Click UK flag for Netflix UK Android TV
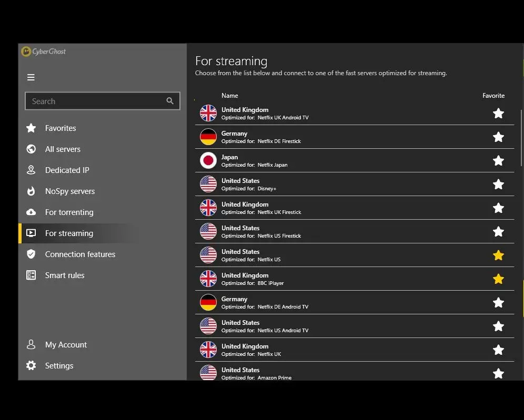 (208, 113)
